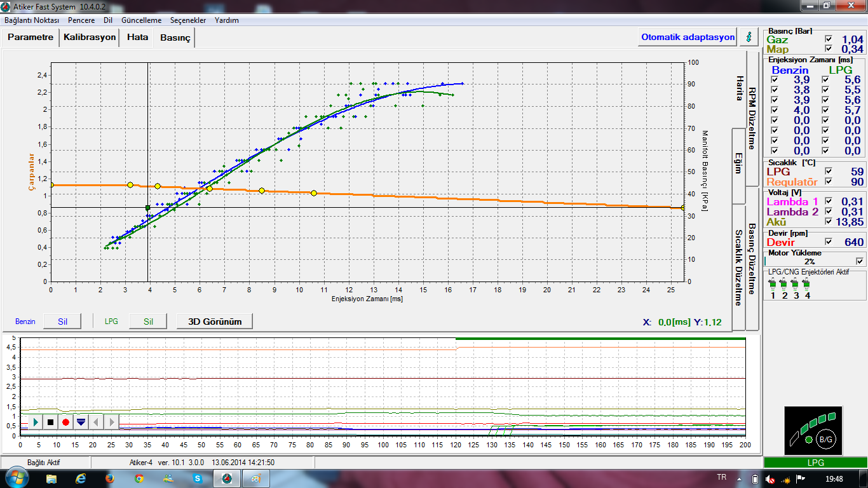Click the Atiker app taskbar icon
Screen dimensions: 868x488
click(x=227, y=478)
